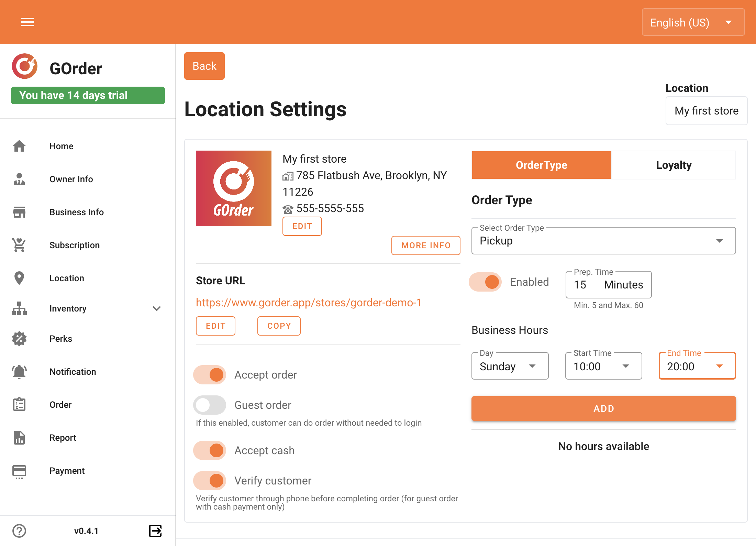Click the Inventory hierarchy icon
This screenshot has width=756, height=546.
(x=19, y=308)
